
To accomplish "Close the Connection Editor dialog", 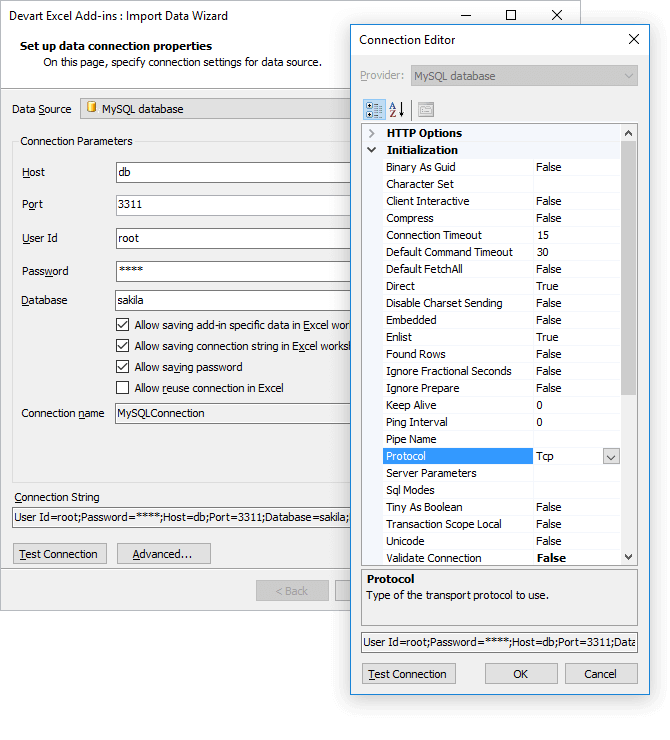I will (634, 39).
